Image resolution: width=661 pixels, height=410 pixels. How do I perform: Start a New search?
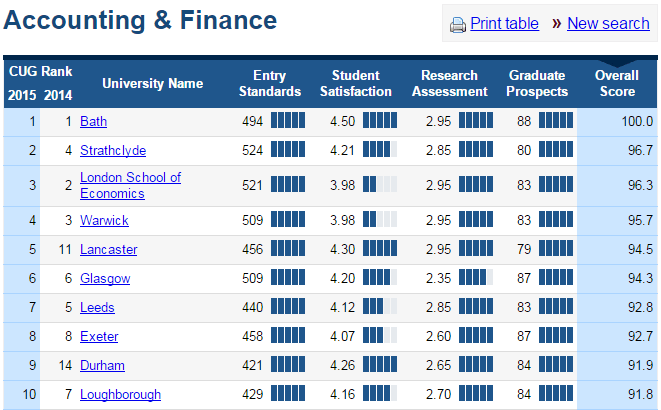(x=608, y=24)
